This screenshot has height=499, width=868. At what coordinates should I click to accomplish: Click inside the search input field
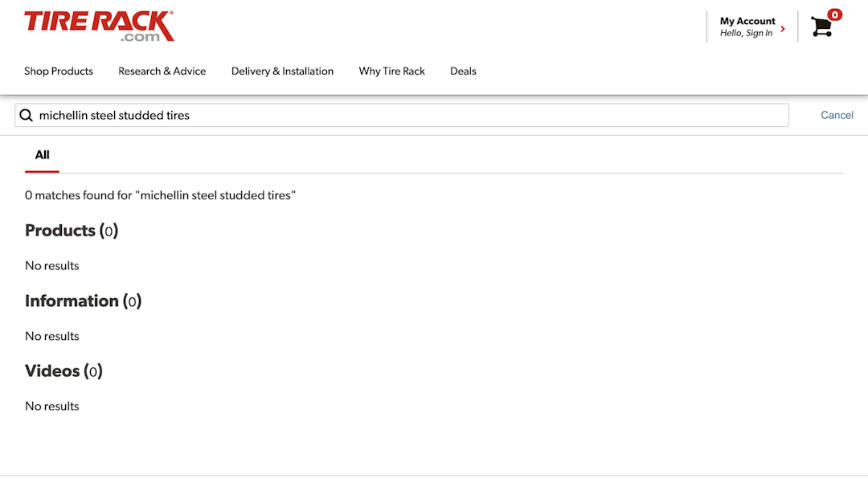[321, 115]
